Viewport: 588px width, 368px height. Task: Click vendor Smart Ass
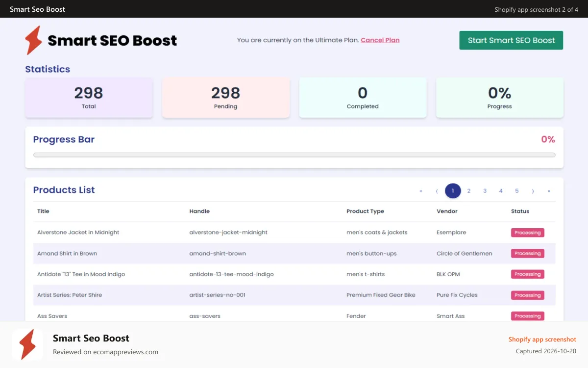[451, 316]
